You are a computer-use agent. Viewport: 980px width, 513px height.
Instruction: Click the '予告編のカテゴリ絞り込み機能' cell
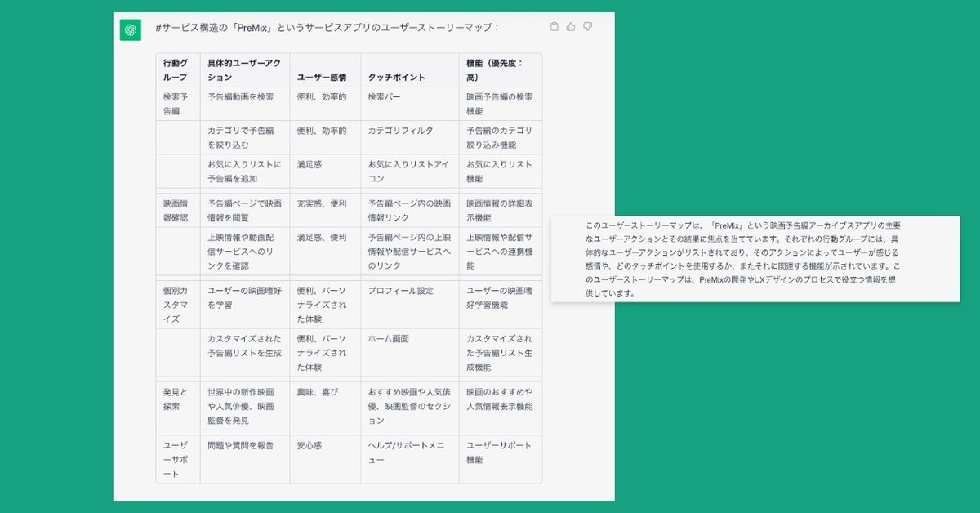tap(500, 137)
